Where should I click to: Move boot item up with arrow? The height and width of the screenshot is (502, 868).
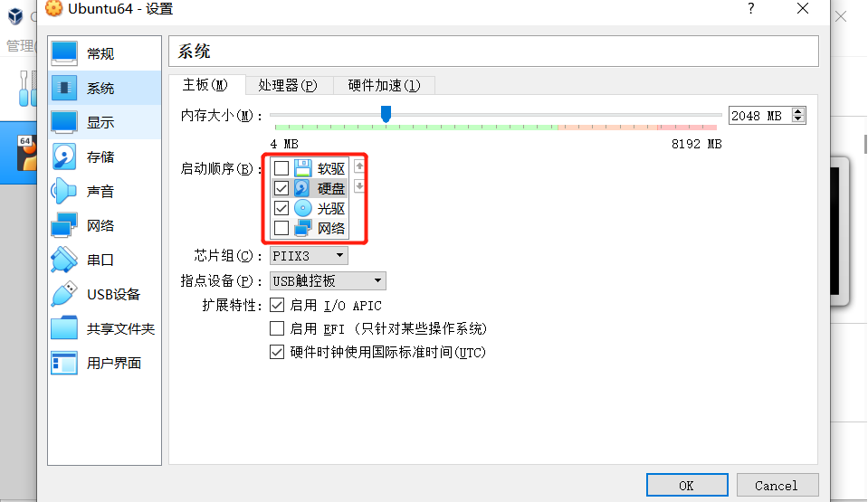(x=359, y=166)
